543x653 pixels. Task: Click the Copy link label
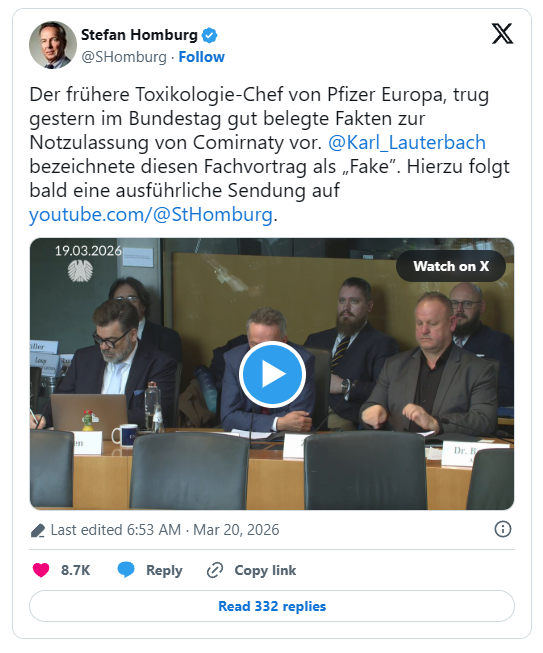click(265, 570)
